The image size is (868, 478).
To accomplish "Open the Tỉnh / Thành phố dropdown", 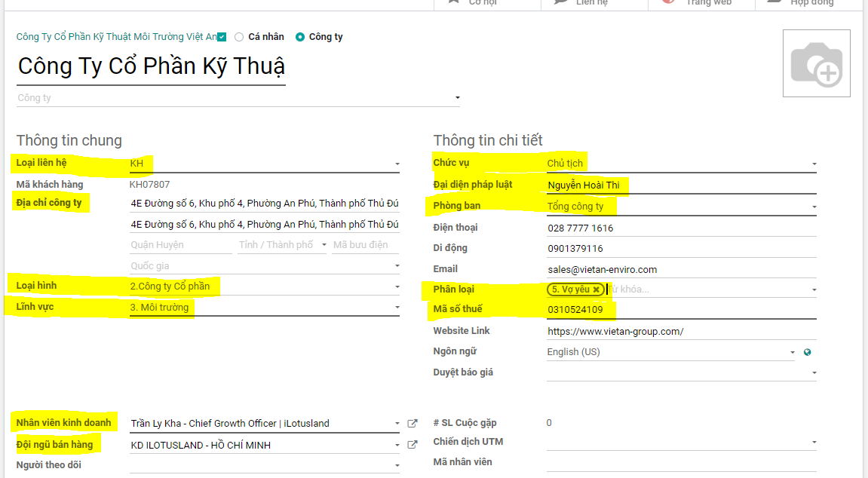I will tap(324, 244).
